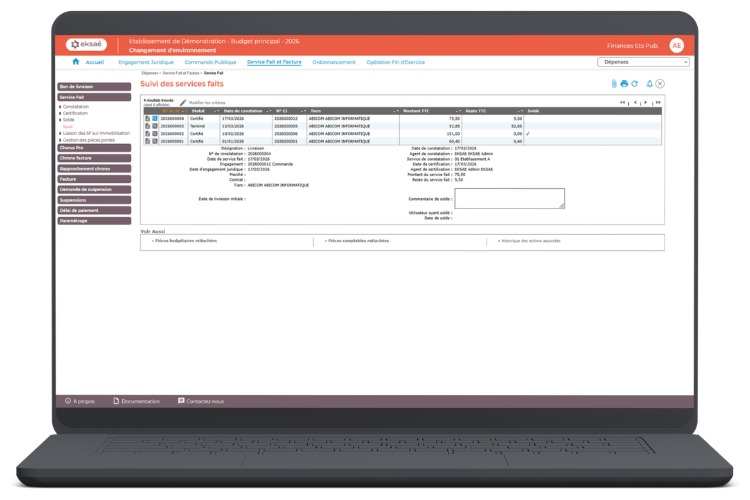
Task: Click the Commentaire de solde text box
Action: point(509,198)
